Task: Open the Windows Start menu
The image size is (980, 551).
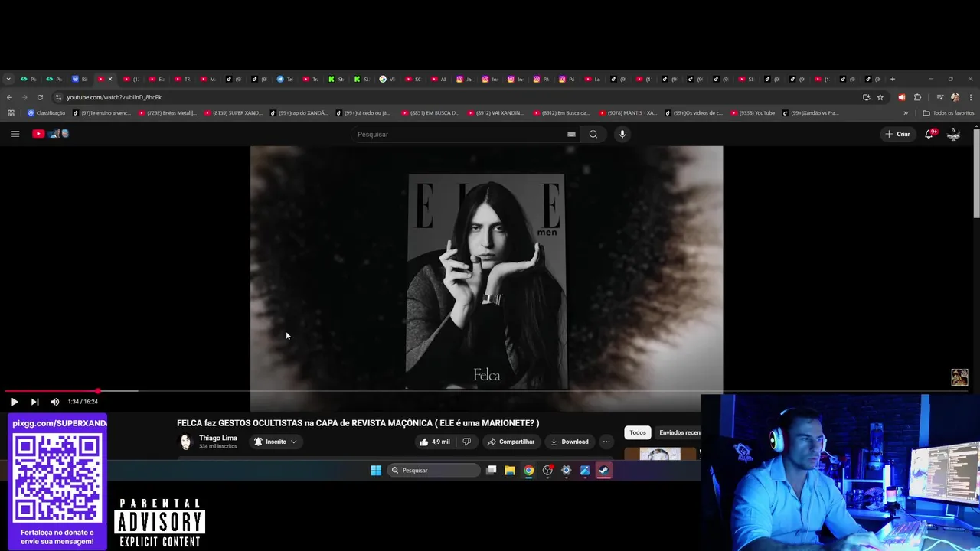Action: tap(376, 471)
